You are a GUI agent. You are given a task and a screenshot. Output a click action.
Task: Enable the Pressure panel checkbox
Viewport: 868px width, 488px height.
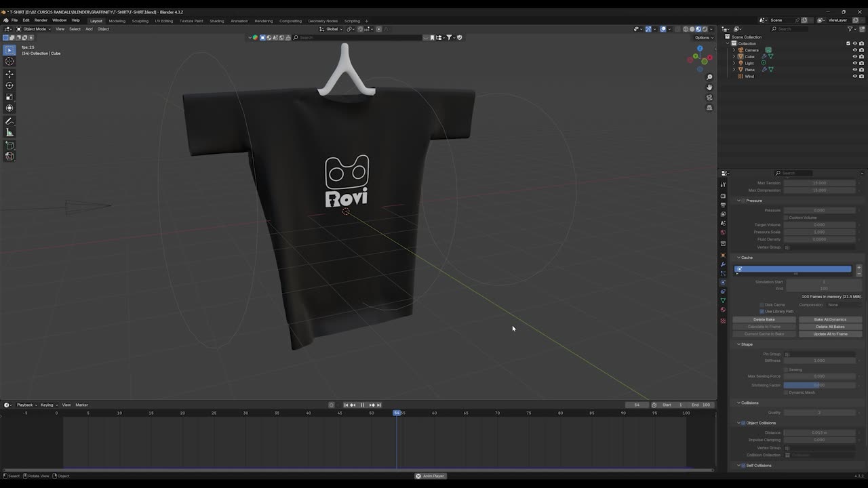tap(743, 201)
